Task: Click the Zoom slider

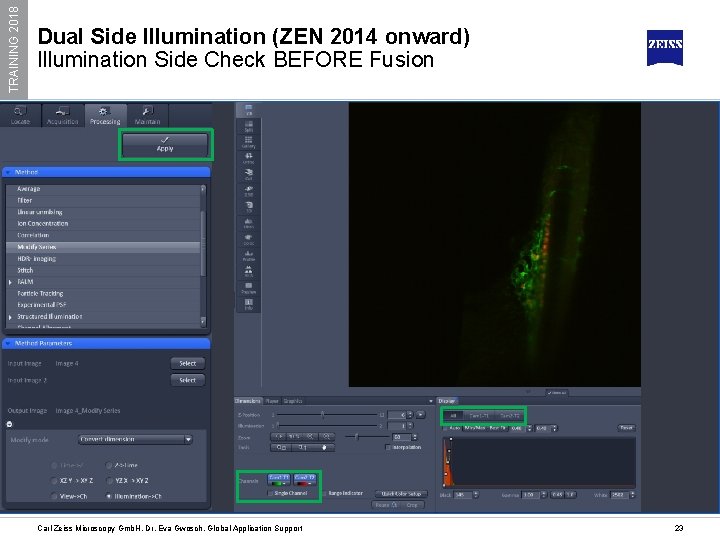Action: click(365, 436)
